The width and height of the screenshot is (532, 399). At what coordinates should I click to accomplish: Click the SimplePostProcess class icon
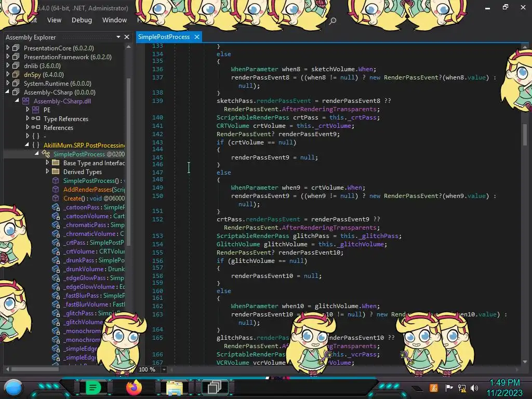coord(46,154)
